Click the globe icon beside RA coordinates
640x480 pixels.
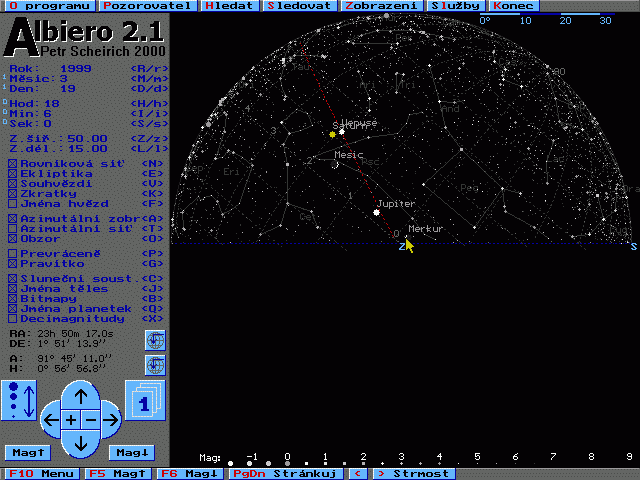[154, 340]
